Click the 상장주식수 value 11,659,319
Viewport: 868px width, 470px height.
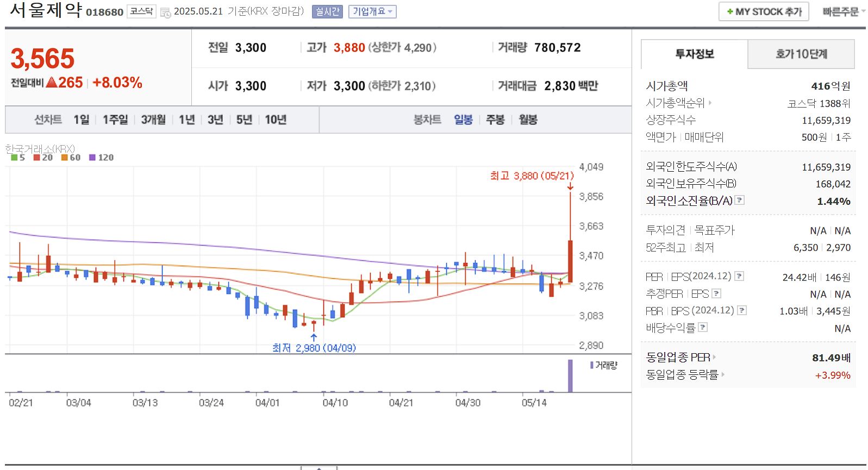pos(826,121)
